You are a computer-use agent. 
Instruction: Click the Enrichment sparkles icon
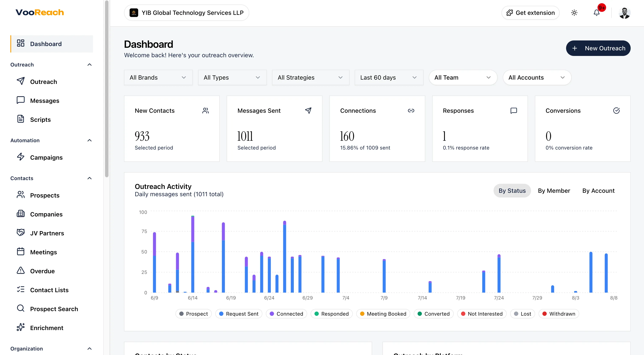coord(20,327)
